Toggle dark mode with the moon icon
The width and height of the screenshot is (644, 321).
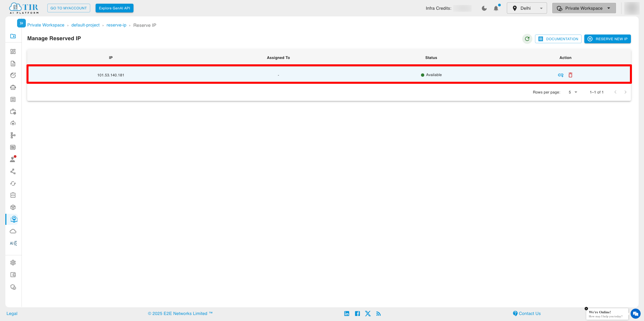[484, 8]
